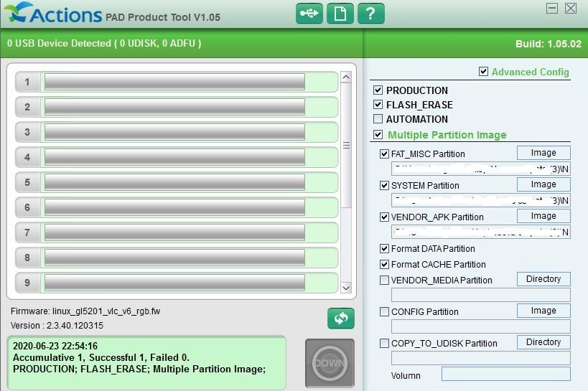Viewport: 588px width, 391px height.
Task: Select device slot 2 progress bar
Action: coord(174,107)
